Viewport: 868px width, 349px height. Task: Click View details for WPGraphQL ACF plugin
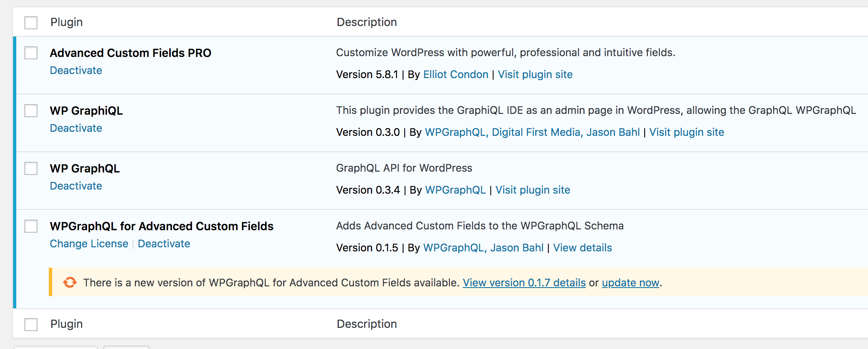(582, 248)
